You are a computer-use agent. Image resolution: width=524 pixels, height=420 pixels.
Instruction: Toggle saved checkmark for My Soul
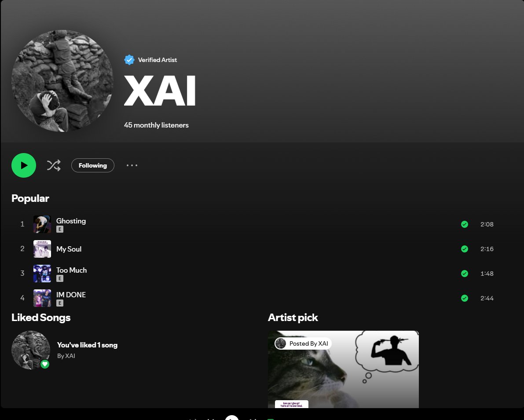(465, 249)
